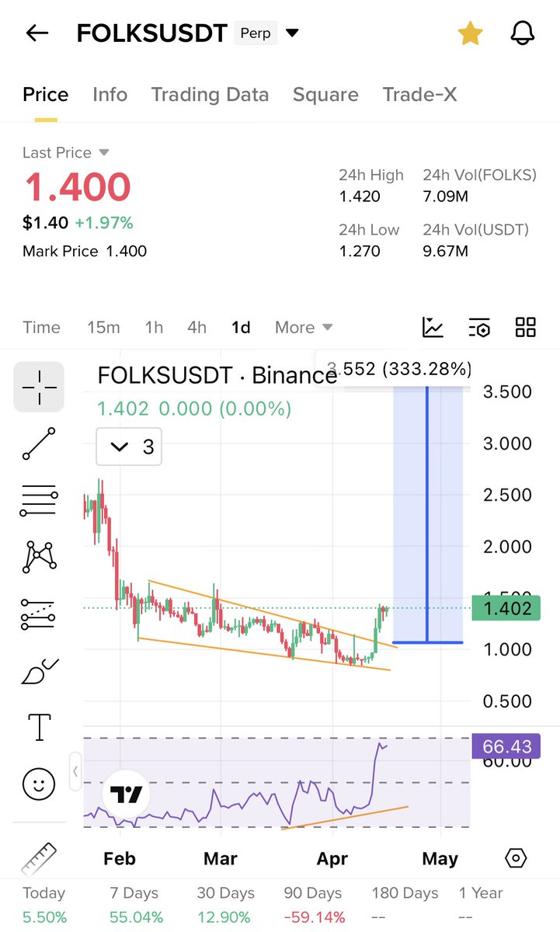
Task: Open the grid layout icon
Action: click(x=526, y=328)
